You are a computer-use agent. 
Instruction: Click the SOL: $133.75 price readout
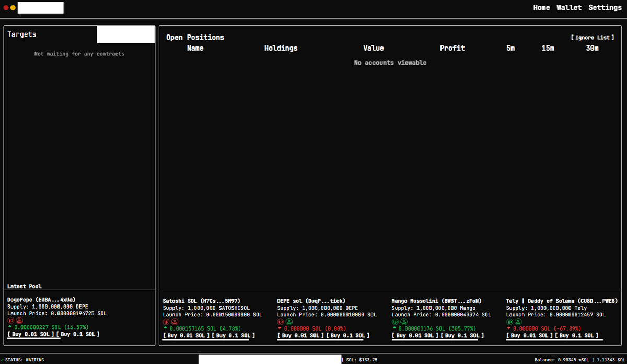(362, 360)
